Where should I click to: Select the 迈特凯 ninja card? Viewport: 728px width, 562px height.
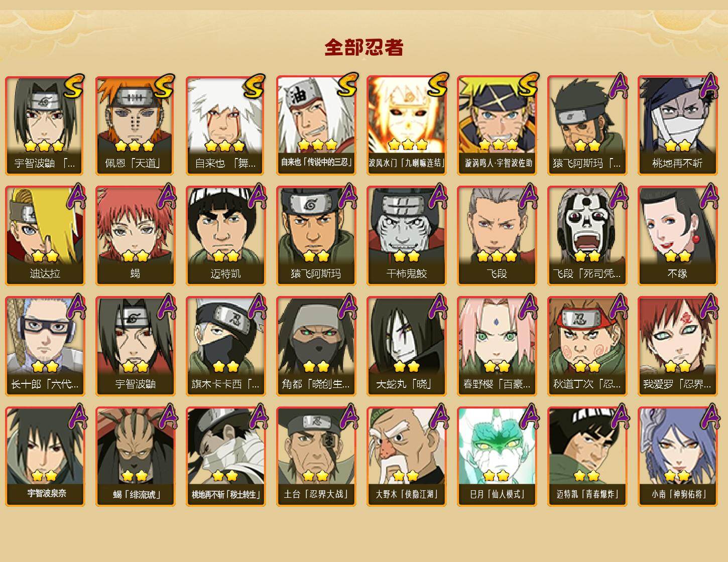[x=225, y=236]
